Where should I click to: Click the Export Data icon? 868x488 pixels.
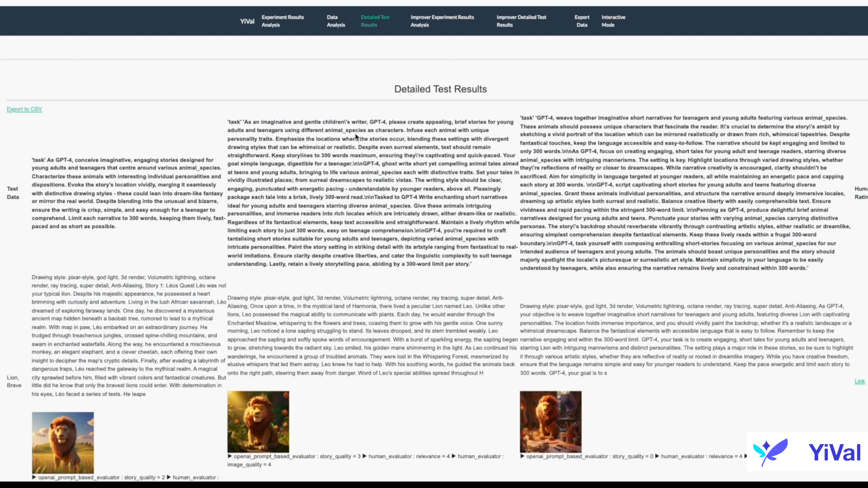[582, 21]
